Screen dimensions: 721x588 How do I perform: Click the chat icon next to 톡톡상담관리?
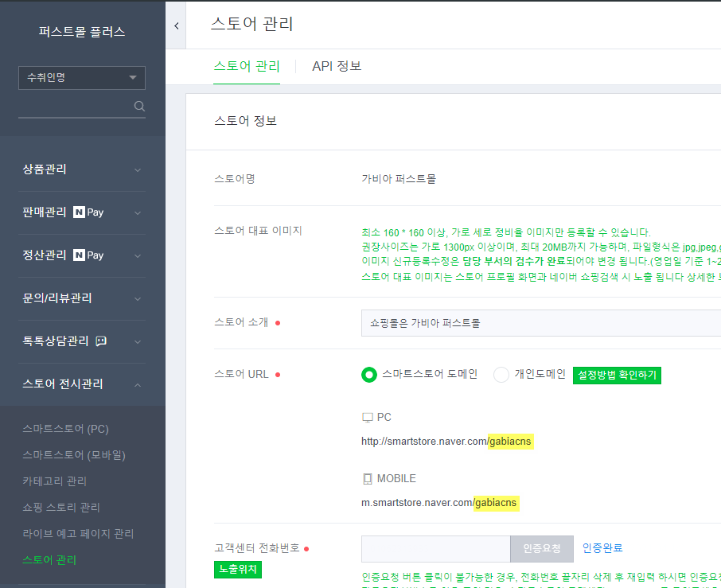(101, 341)
